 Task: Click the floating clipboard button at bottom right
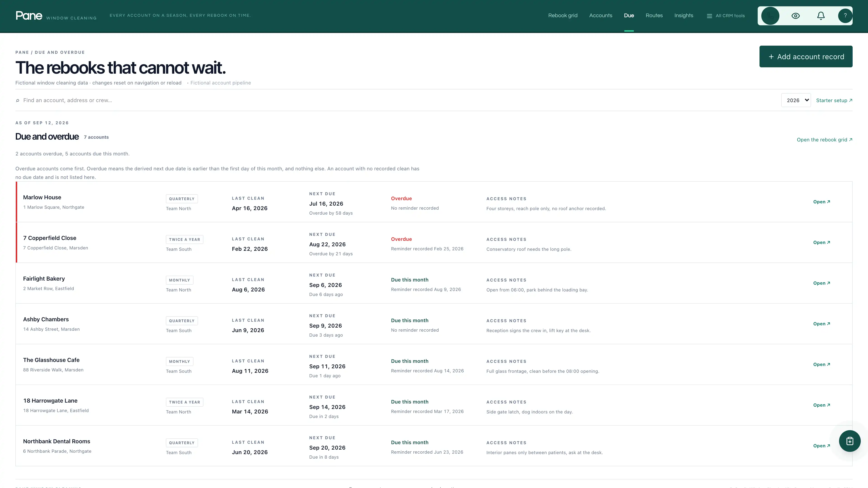tap(849, 441)
